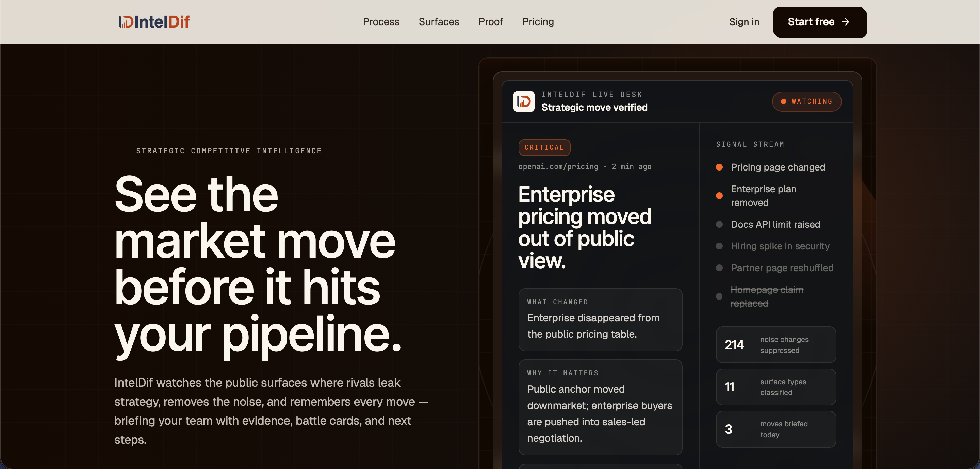
Task: Click the INTELDIF LIVE DESK label
Action: click(x=592, y=94)
